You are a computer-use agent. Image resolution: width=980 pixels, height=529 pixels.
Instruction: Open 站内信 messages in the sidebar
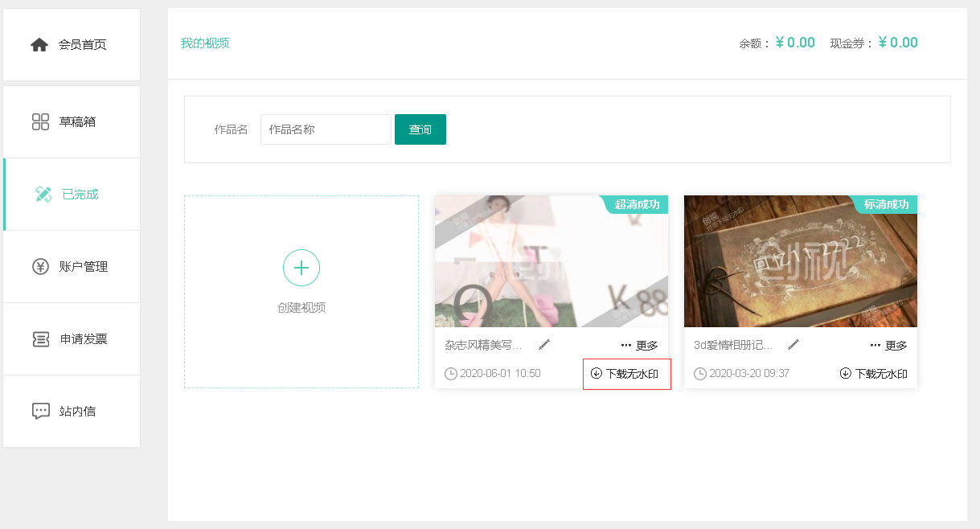pos(72,412)
